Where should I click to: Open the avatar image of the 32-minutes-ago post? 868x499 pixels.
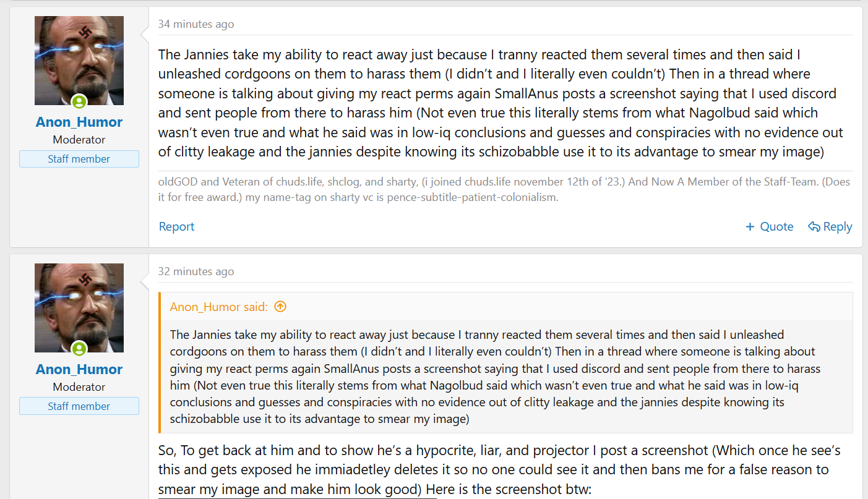pos(79,308)
